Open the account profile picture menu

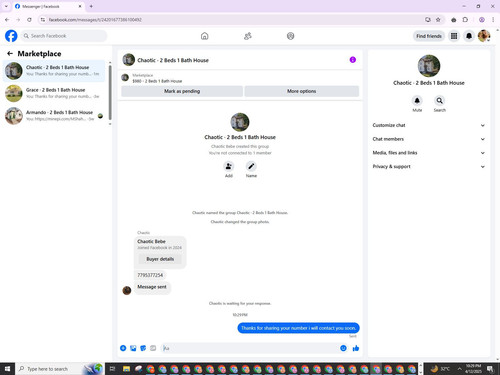pos(484,36)
